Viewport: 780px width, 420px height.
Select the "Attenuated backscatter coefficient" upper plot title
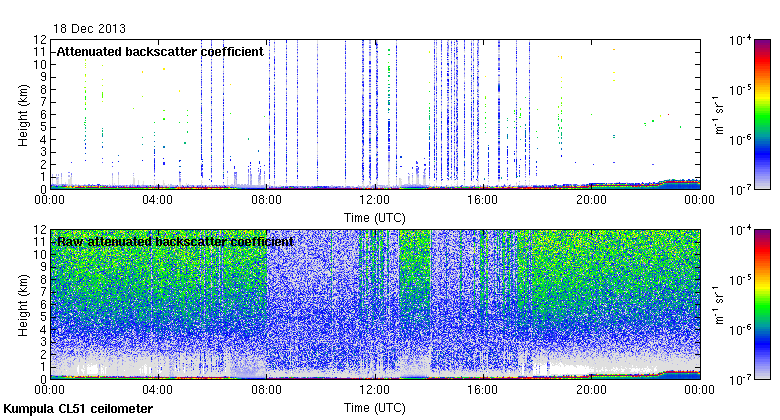[x=160, y=51]
